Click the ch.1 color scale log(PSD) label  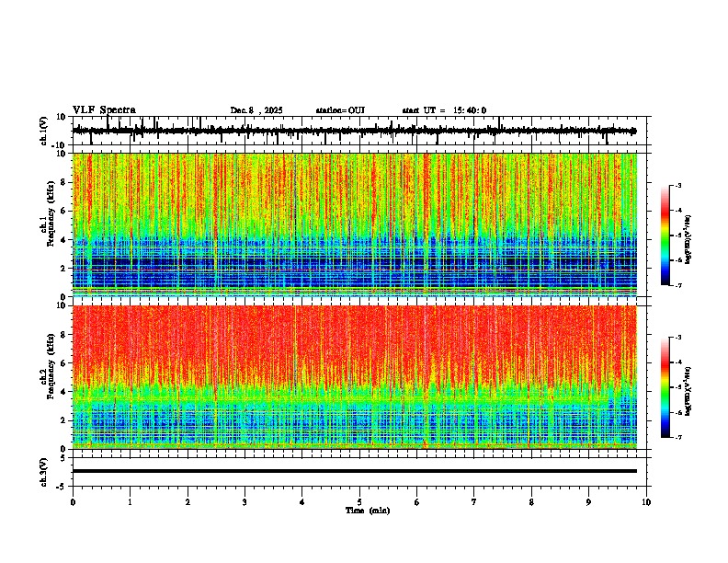point(688,240)
